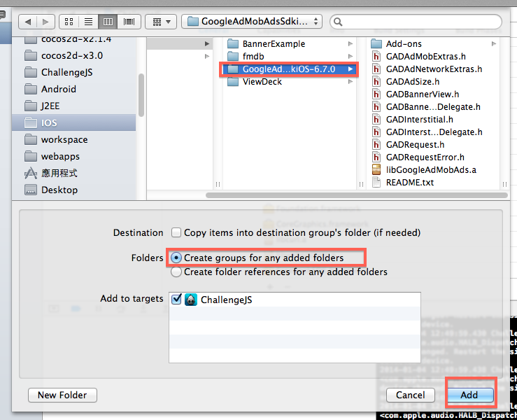Open the GoogleAdMobAdsSdki path popup
This screenshot has width=517, height=420.
coord(252,22)
